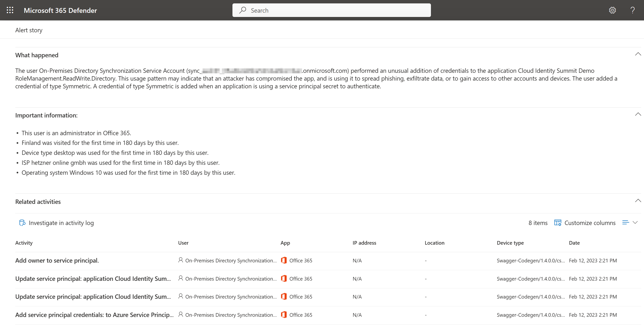Open the app launcher waffle icon

pyautogui.click(x=10, y=10)
